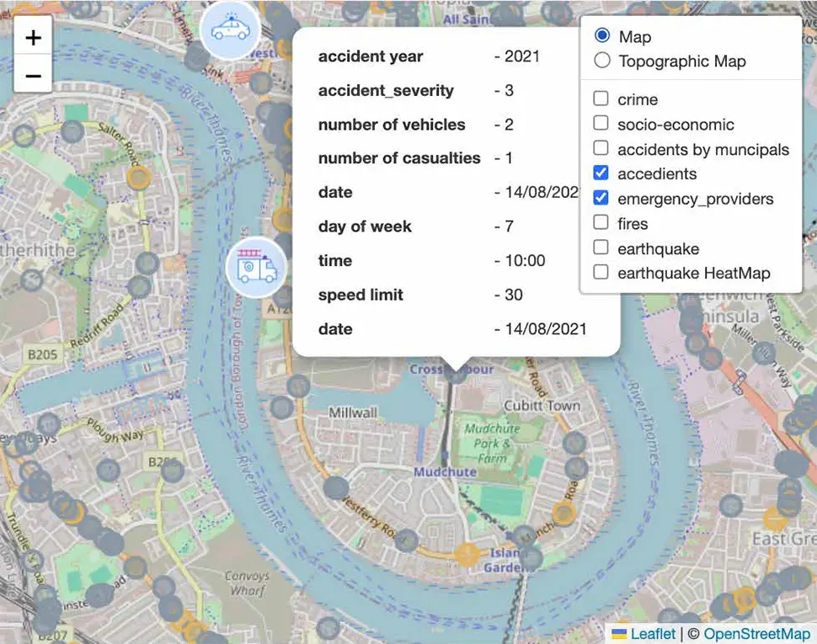
Task: Click the police car emergency provider marker
Action: coord(230,29)
